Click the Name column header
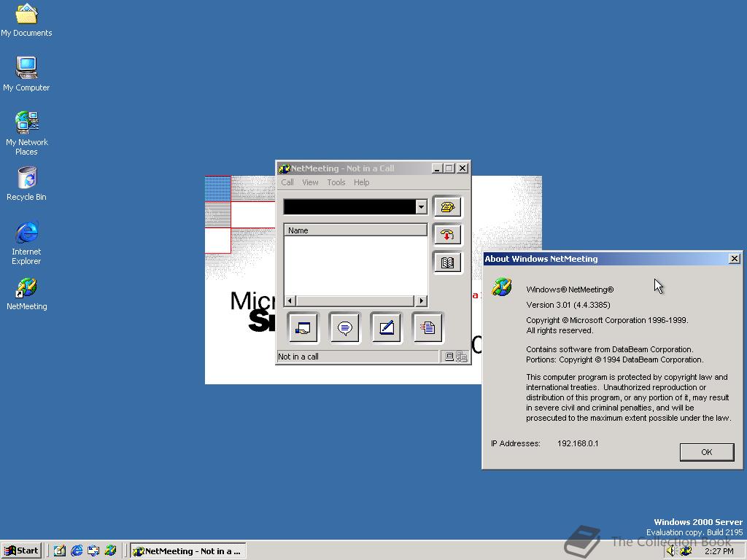 coord(355,230)
